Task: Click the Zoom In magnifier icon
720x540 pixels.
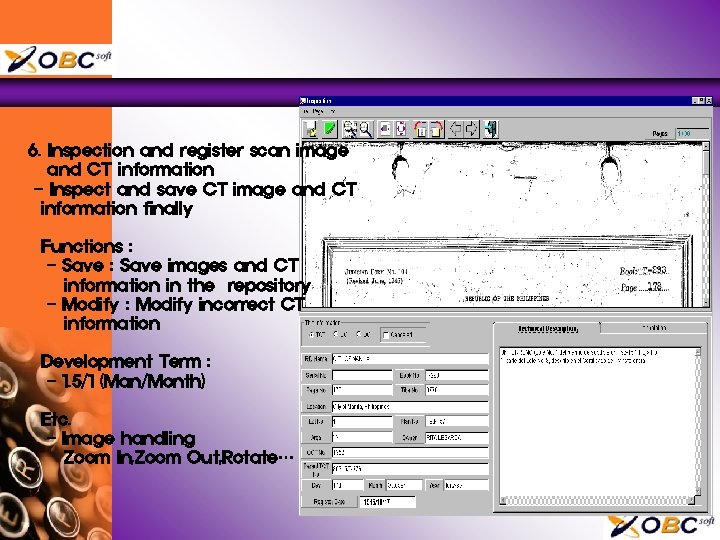Action: pyautogui.click(x=350, y=129)
